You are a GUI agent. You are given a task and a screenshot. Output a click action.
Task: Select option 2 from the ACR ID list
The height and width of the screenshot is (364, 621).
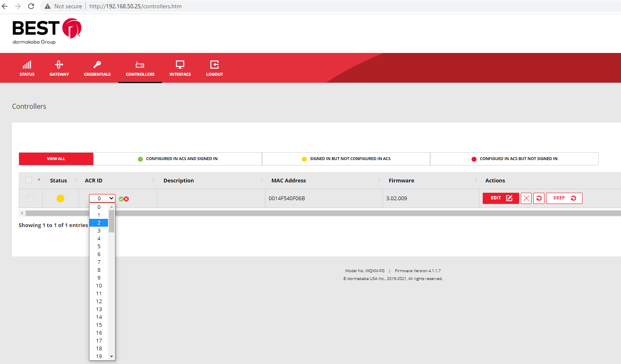99,223
